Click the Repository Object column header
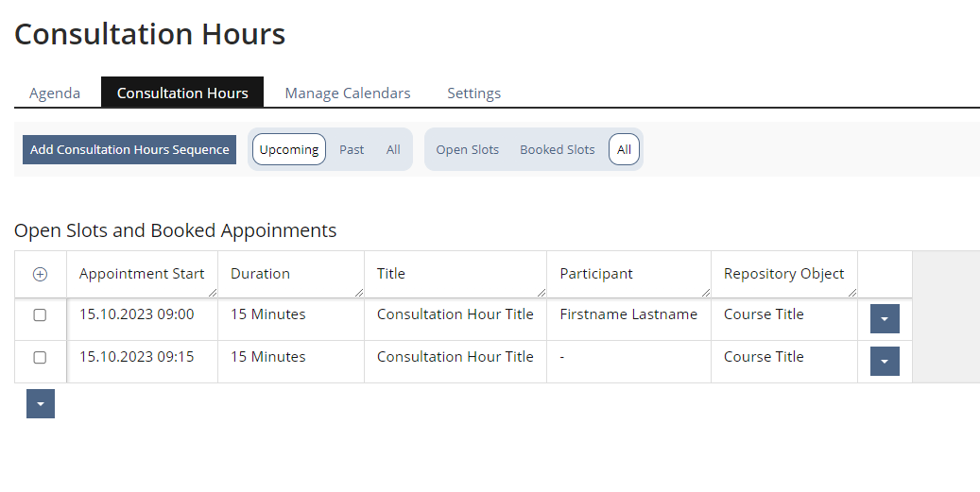The width and height of the screenshot is (980, 492). pos(783,274)
